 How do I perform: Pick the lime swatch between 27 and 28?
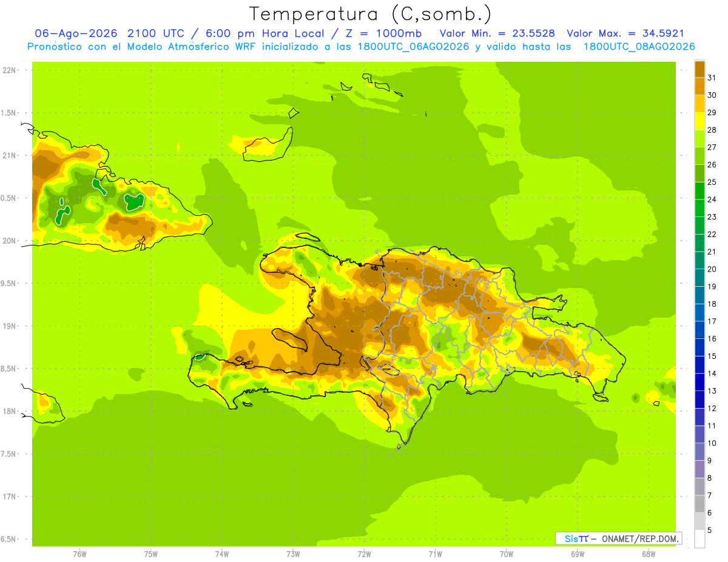point(699,138)
